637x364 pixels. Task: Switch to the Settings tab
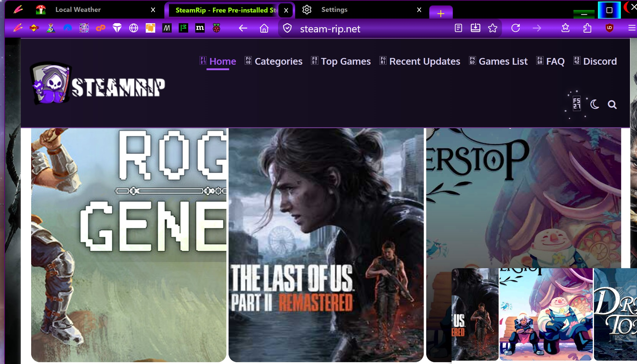362,10
